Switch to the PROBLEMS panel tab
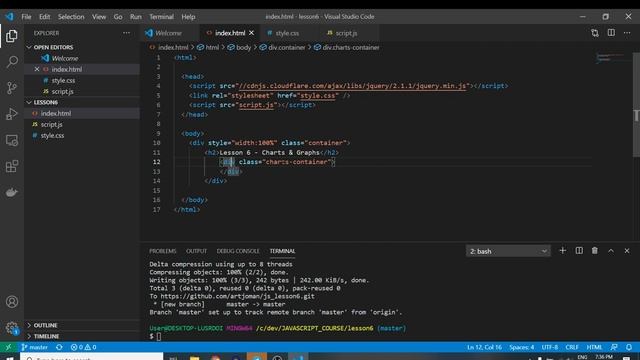The height and width of the screenshot is (360, 640). [162, 251]
